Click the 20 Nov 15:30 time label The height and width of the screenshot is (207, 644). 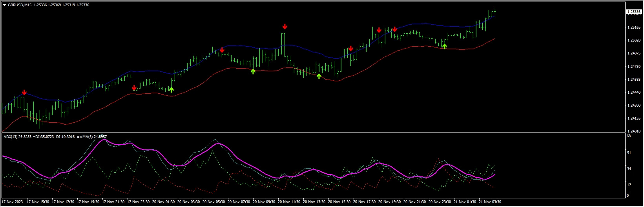coord(339,202)
